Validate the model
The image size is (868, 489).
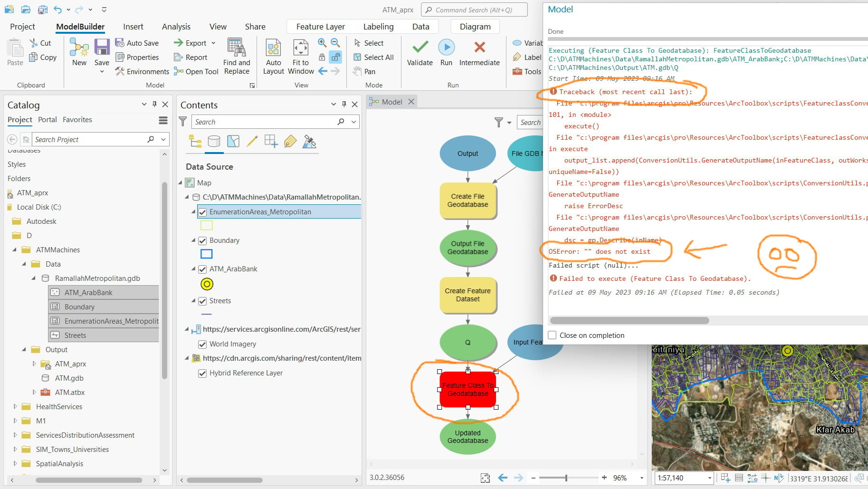point(420,52)
